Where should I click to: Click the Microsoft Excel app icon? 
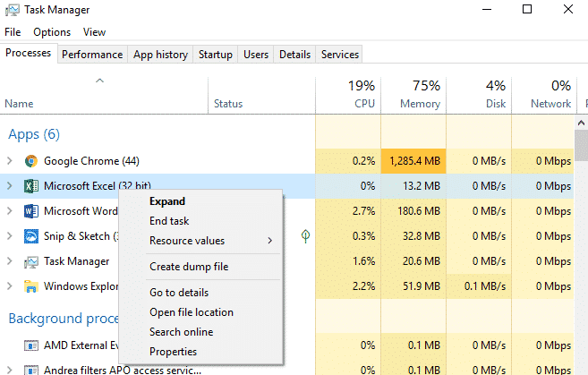tap(31, 186)
